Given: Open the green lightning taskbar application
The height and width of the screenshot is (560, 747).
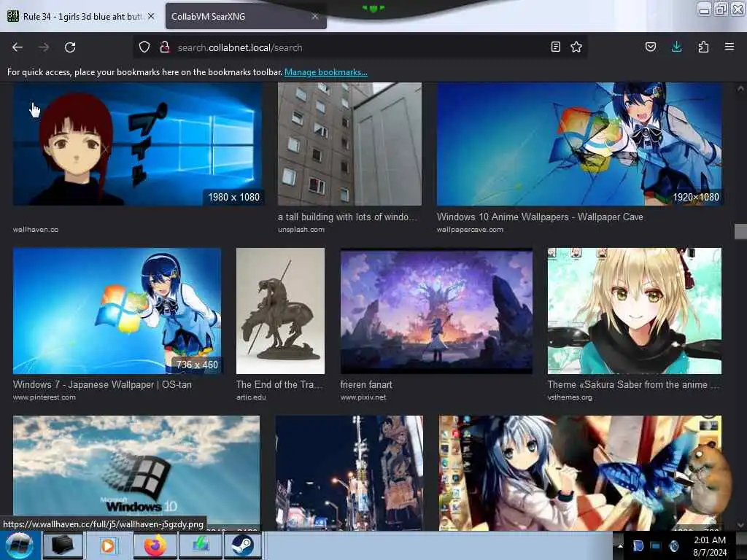Looking at the screenshot, I should coord(201,545).
